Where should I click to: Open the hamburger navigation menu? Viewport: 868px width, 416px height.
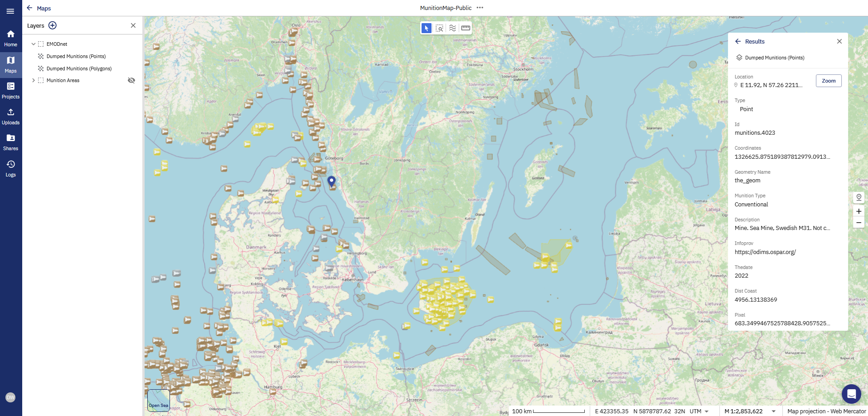[x=10, y=11]
